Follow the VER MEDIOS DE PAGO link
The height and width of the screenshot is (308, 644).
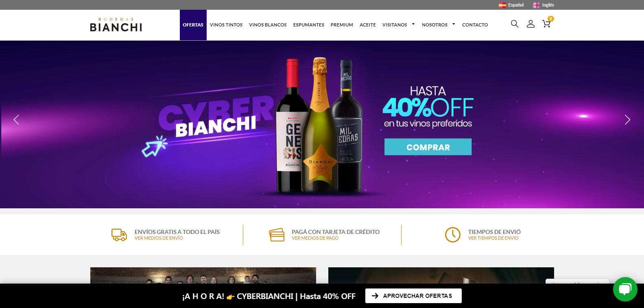coord(315,238)
